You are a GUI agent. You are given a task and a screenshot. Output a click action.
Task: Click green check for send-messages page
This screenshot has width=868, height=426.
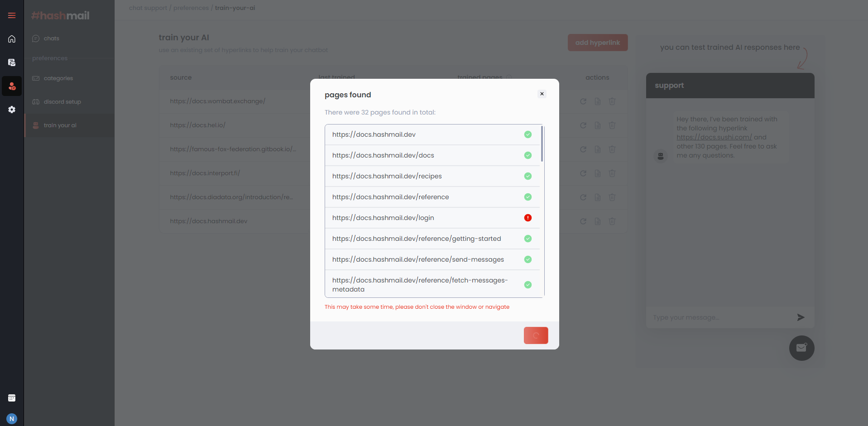[x=528, y=259]
